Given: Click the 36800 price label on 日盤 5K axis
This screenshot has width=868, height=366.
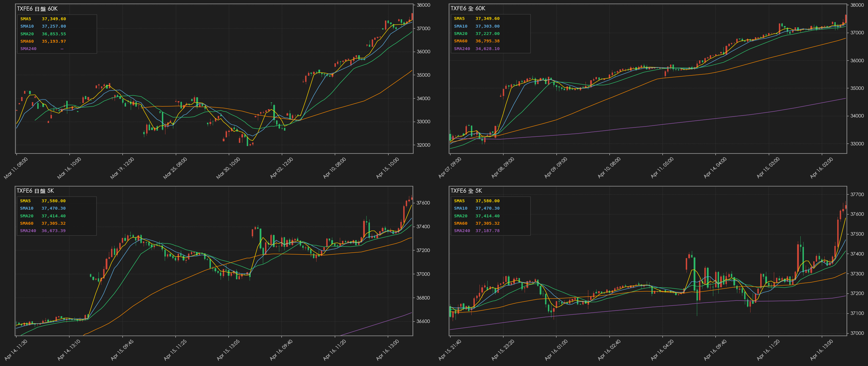Looking at the screenshot, I should click(423, 298).
